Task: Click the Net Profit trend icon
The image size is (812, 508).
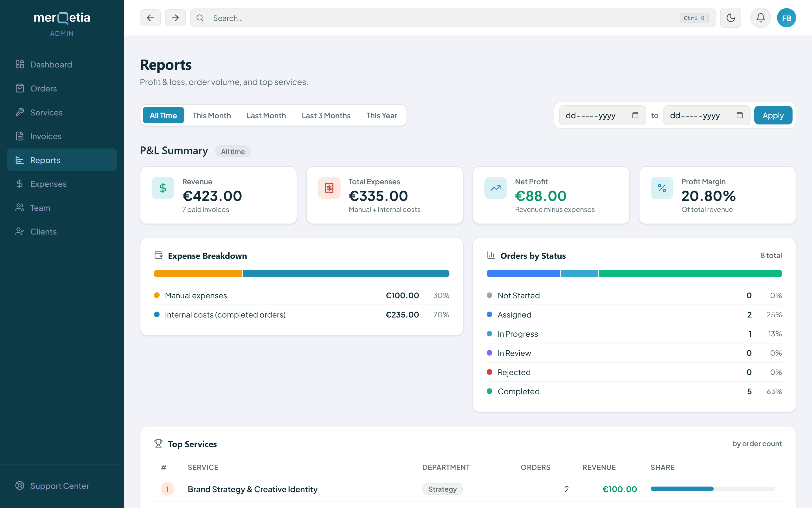Action: point(496,188)
